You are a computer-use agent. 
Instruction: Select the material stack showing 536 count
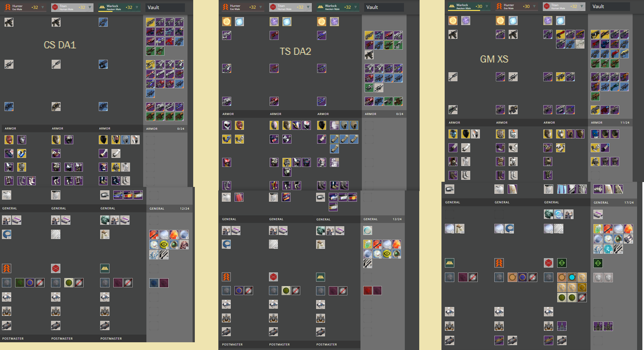pos(460,228)
